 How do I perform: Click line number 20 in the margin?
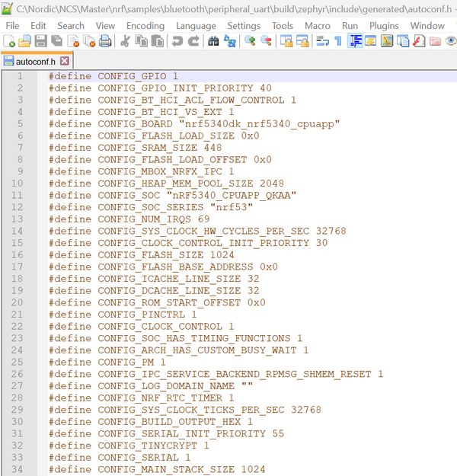pos(17,302)
